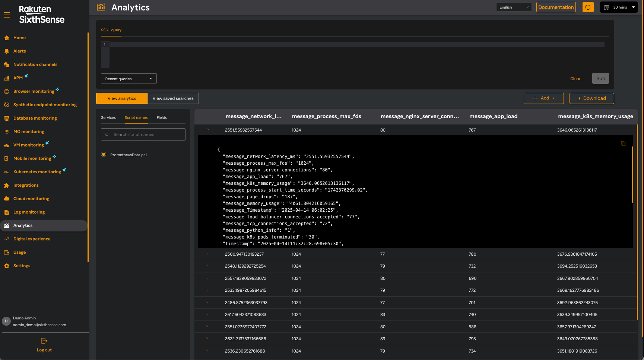644x360 pixels.
Task: Click the MQ monitoring icon
Action: [x=7, y=132]
